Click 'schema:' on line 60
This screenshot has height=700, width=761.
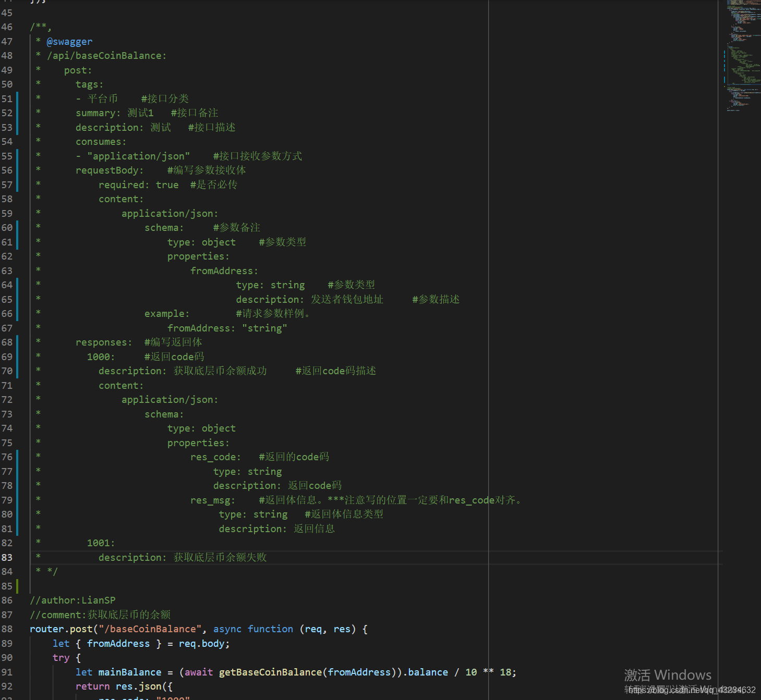[x=164, y=228]
